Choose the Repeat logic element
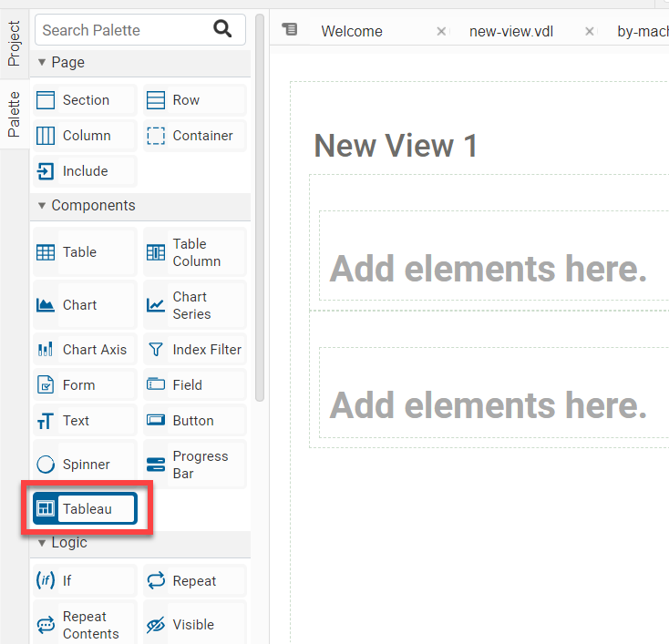This screenshot has height=644, width=669. point(194,581)
